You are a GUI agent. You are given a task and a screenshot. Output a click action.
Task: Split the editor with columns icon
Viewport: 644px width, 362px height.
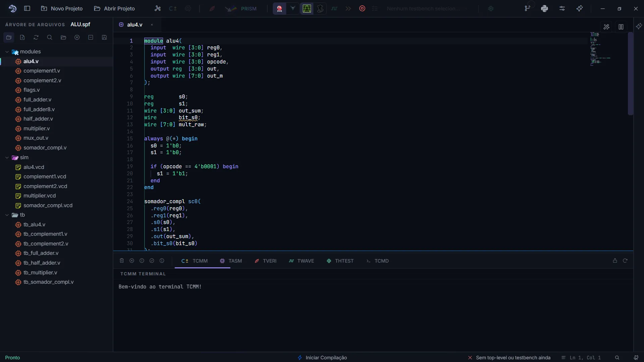[x=621, y=27]
